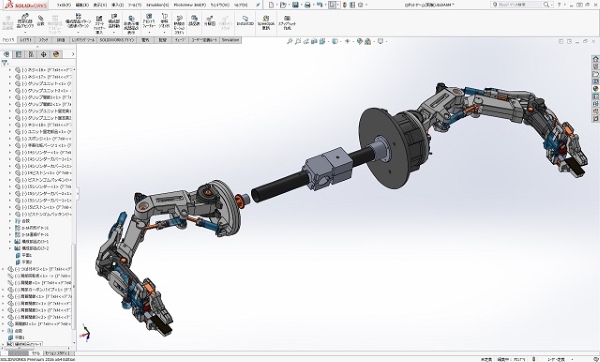This screenshot has width=600, height=362.
Task: Toggle the feature tree filter funnel
Action: 5,63
